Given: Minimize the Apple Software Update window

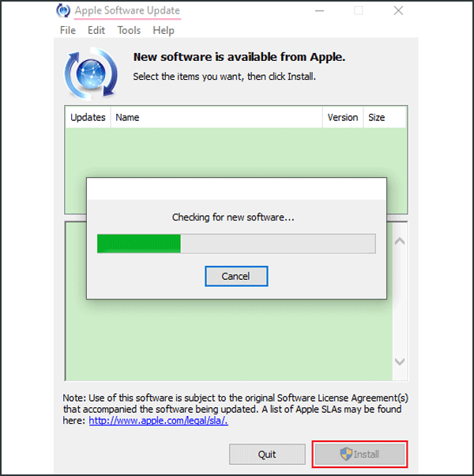Looking at the screenshot, I should [319, 10].
